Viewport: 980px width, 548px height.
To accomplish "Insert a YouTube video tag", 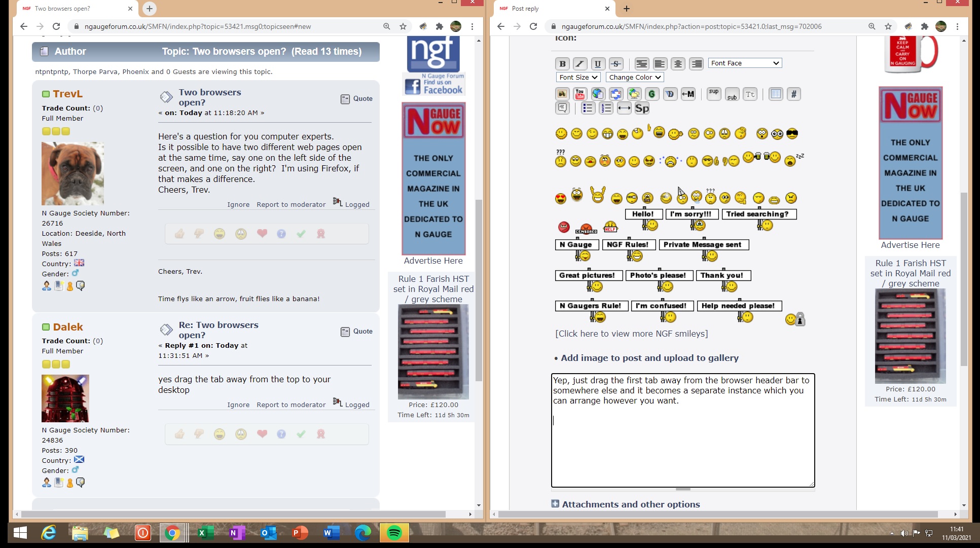I will point(580,94).
